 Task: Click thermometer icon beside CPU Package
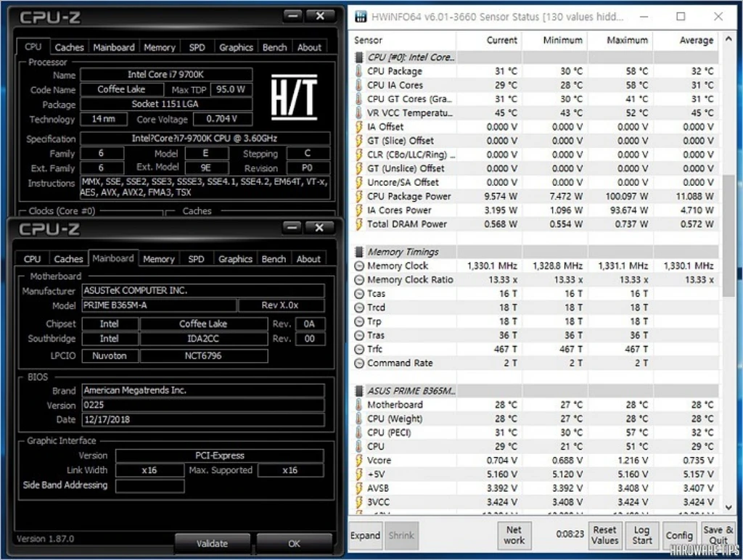tap(358, 71)
